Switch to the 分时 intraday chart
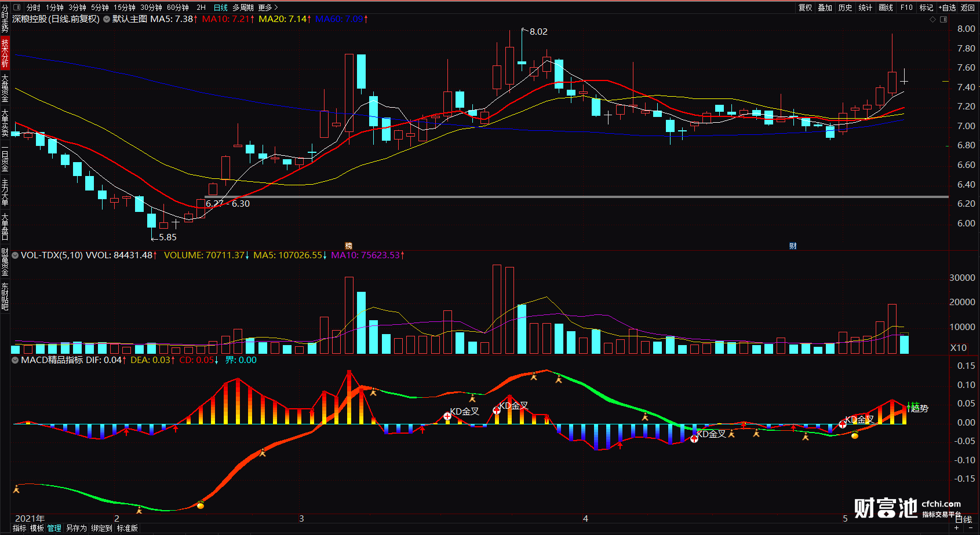Image resolution: width=980 pixels, height=535 pixels. point(34,8)
